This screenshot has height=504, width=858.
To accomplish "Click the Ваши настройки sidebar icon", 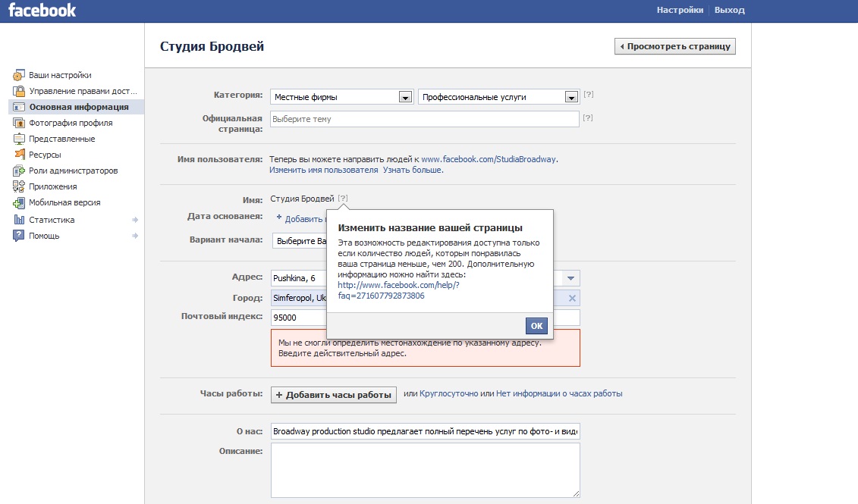I will (19, 75).
